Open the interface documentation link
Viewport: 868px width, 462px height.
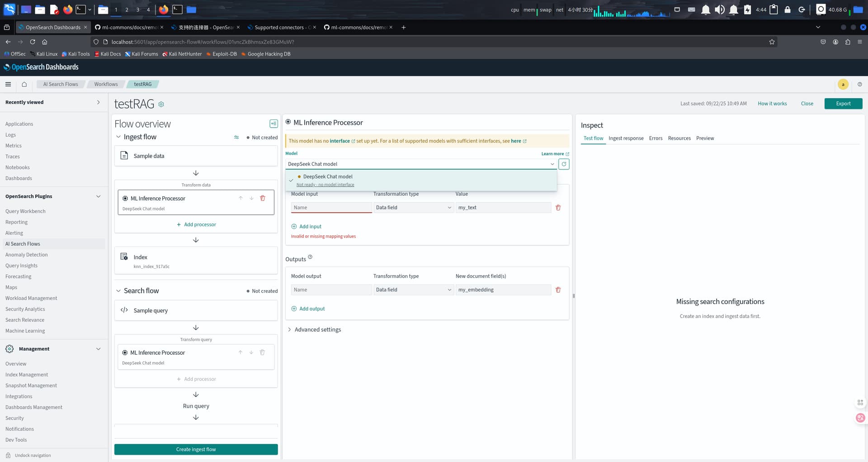[x=342, y=141]
